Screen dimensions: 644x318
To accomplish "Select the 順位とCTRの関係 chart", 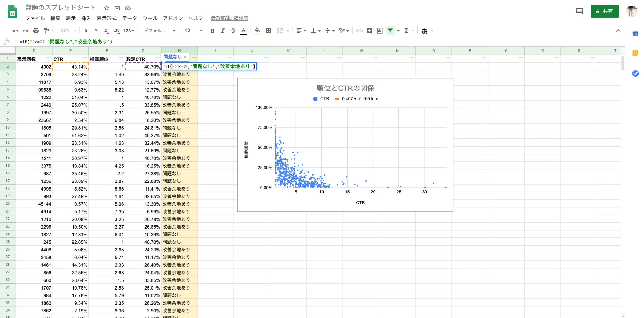I will (345, 145).
